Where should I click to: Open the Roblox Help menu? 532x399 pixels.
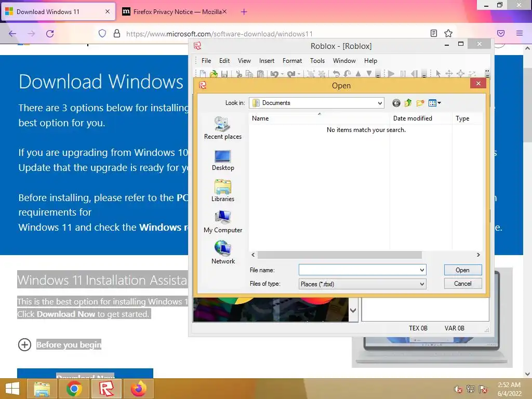370,61
